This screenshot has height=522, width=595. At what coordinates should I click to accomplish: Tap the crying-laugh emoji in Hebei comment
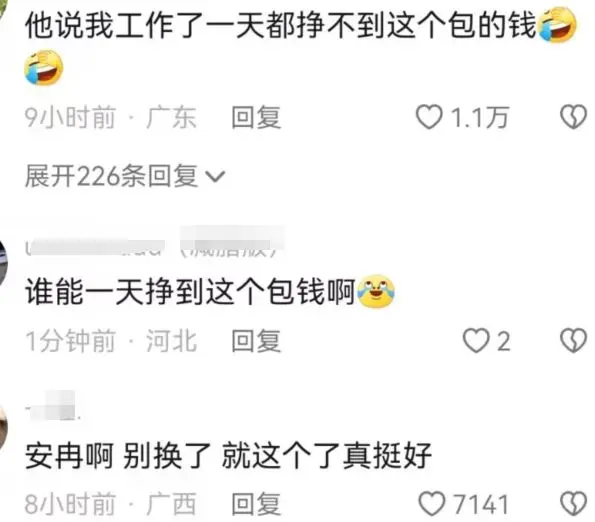click(376, 291)
